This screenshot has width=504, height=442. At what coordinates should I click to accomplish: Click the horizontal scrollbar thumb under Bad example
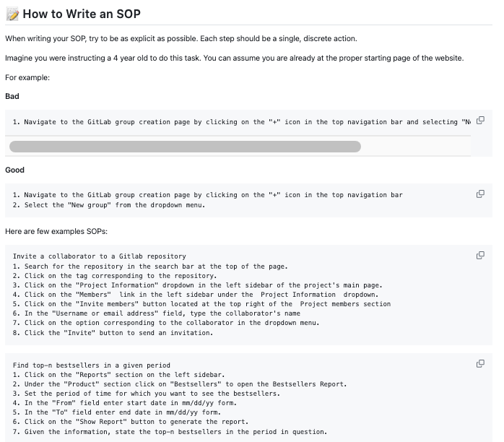click(x=184, y=147)
